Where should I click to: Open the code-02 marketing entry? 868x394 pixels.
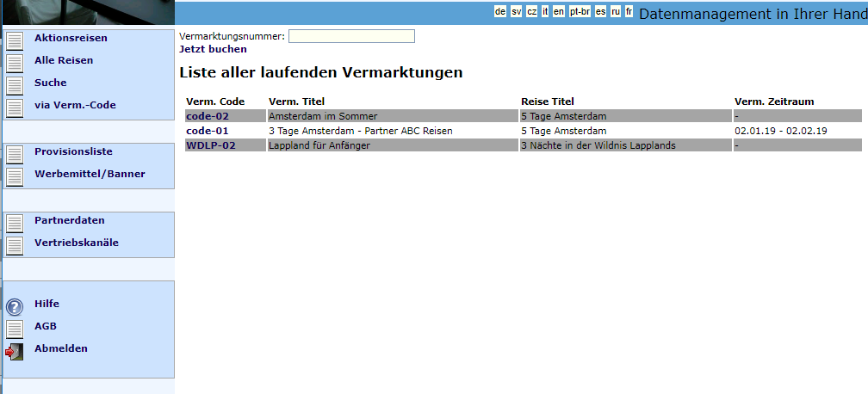click(207, 116)
